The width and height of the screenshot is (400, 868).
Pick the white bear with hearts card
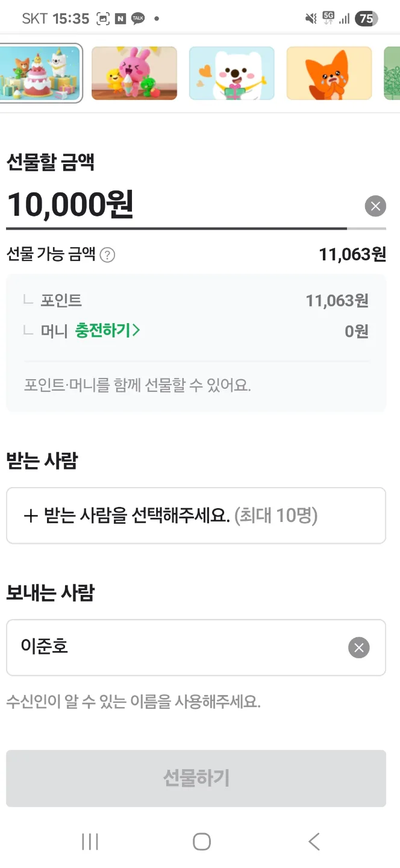pos(232,73)
